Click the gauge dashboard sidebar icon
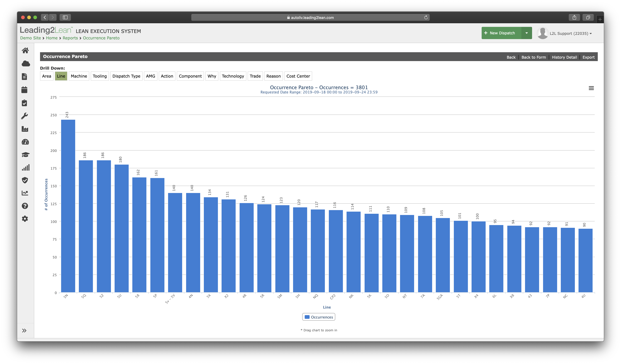The height and width of the screenshot is (364, 621). pos(25,142)
